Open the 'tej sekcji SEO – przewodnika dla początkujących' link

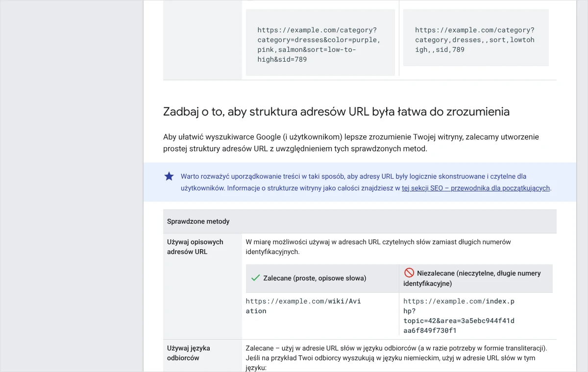pos(476,188)
